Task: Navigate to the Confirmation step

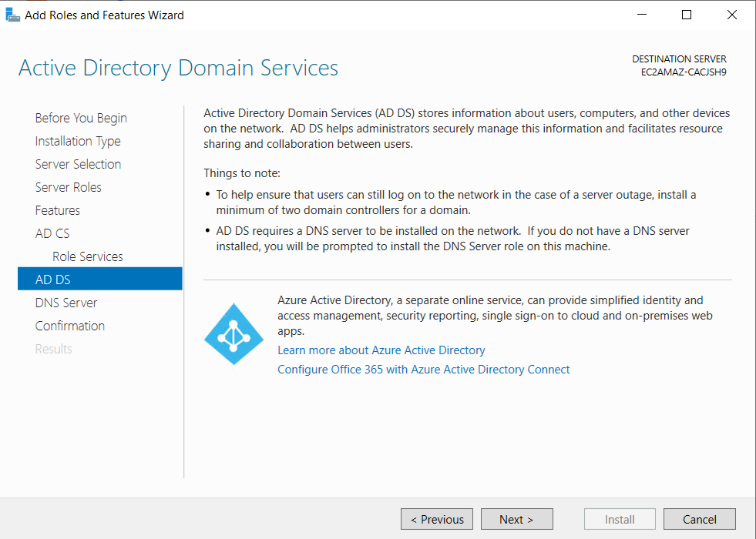Action: [69, 326]
